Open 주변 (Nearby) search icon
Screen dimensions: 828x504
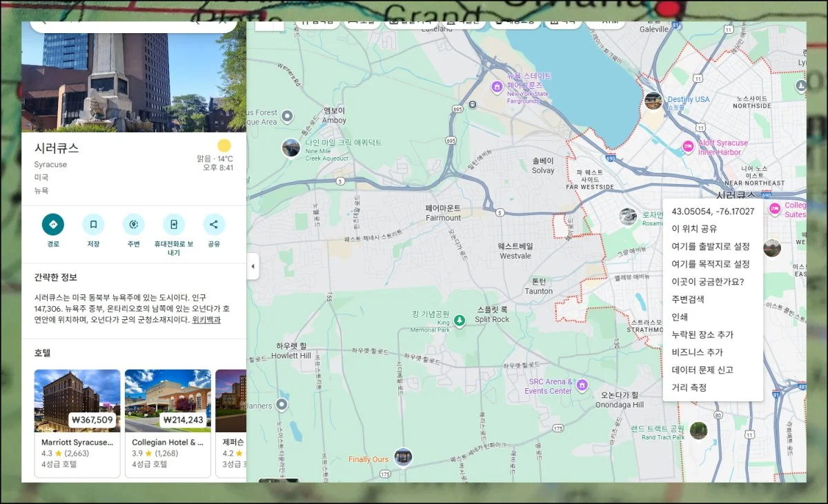pyautogui.click(x=133, y=225)
